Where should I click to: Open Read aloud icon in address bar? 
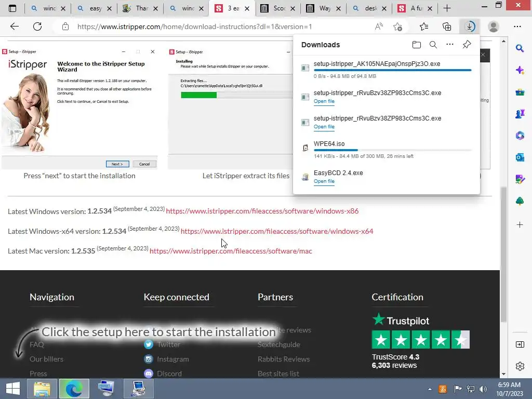[x=379, y=26]
